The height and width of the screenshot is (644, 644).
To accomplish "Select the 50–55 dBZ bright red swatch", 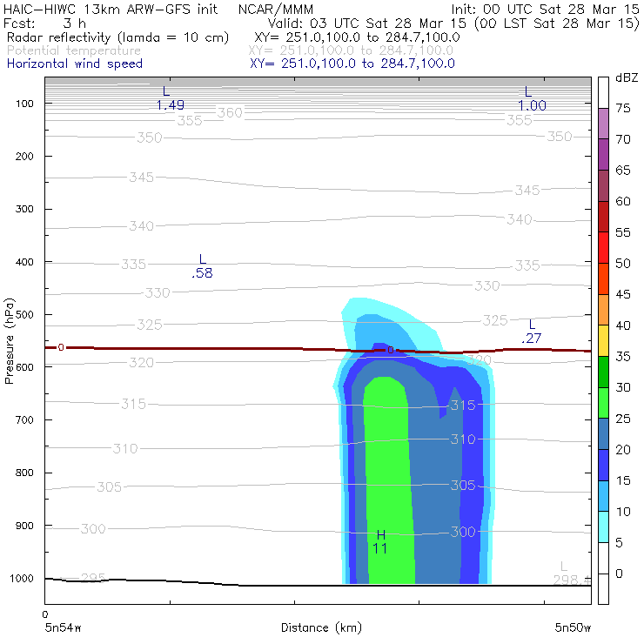I will pyautogui.click(x=603, y=248).
